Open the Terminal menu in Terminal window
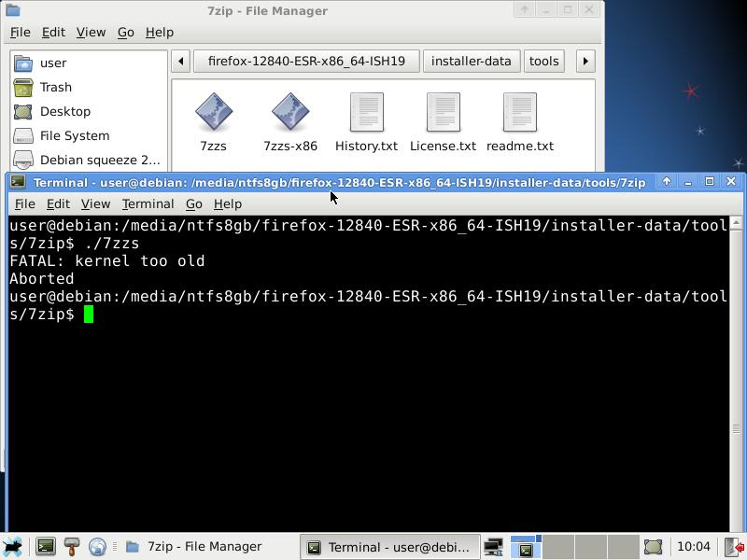This screenshot has width=747, height=560. 148,204
